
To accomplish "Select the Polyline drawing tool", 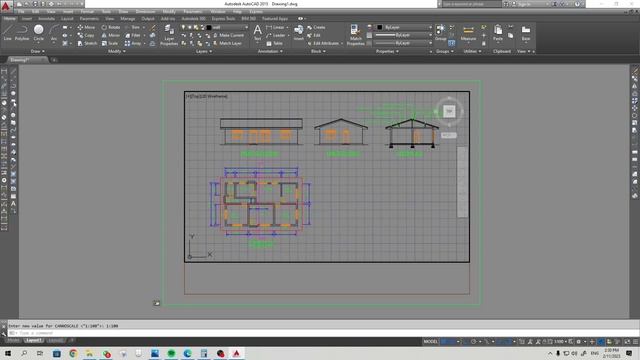I will tap(22, 32).
